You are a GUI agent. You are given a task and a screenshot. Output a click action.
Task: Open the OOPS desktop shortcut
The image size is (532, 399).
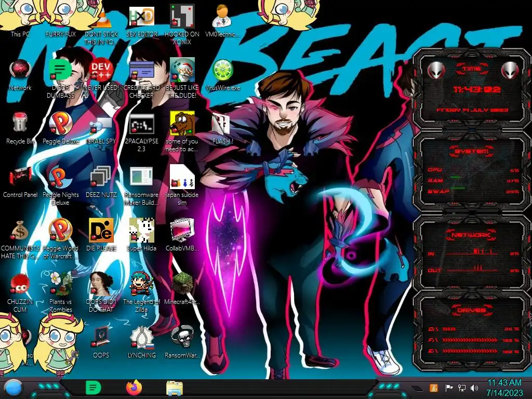(x=101, y=342)
